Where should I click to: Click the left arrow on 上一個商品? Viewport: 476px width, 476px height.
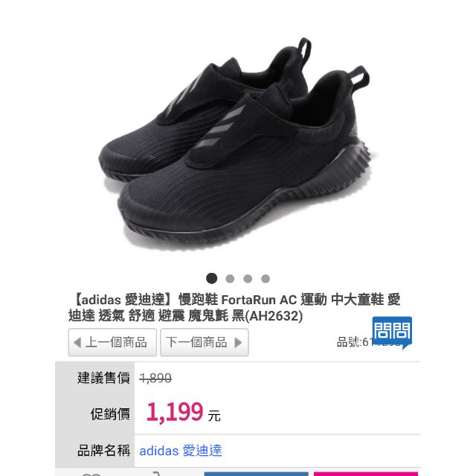click(77, 342)
